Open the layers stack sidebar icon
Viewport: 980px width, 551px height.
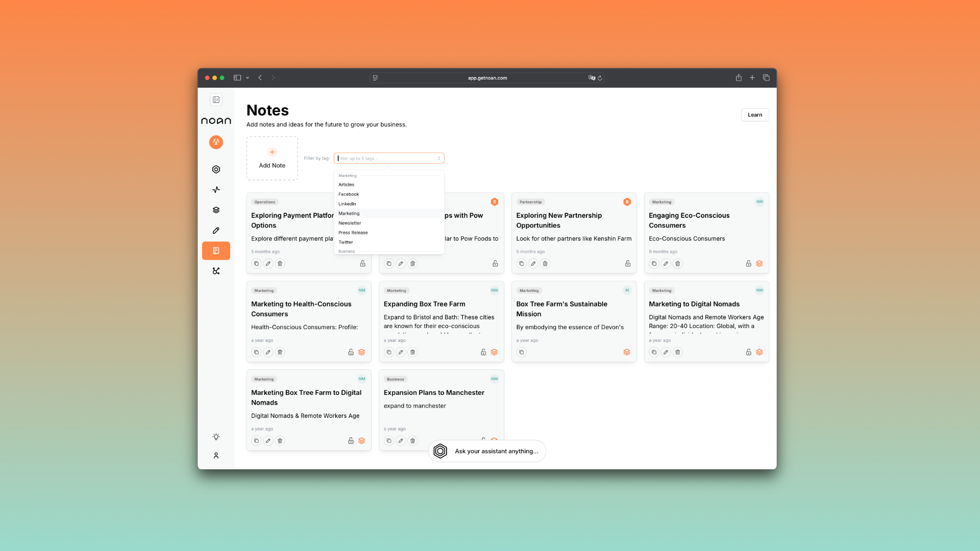click(x=216, y=210)
